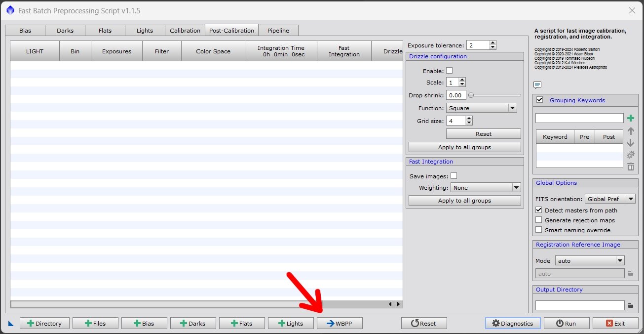644x334 pixels.
Task: Click the blue triangle icon at bottom left
Action: click(11, 324)
